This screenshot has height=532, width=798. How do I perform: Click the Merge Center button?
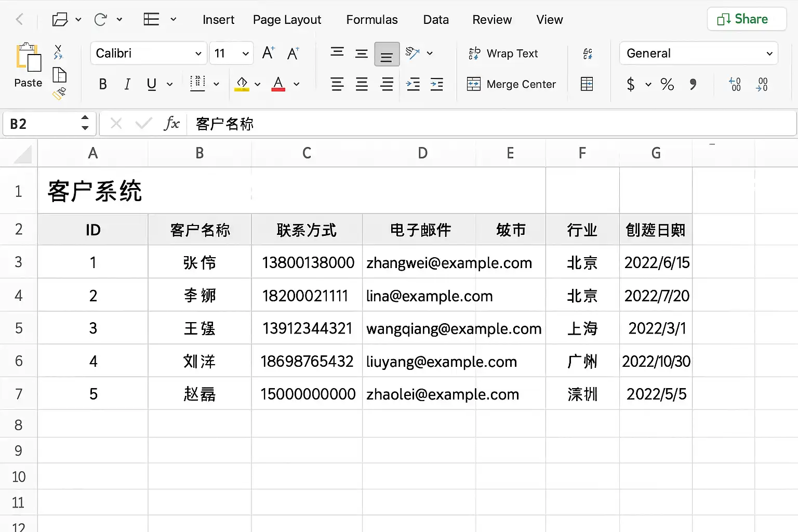pyautogui.click(x=511, y=84)
